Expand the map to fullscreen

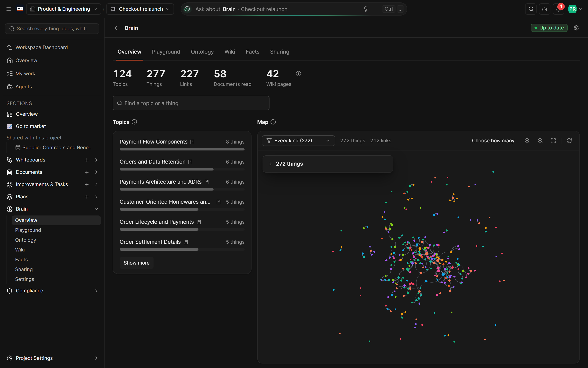point(553,141)
